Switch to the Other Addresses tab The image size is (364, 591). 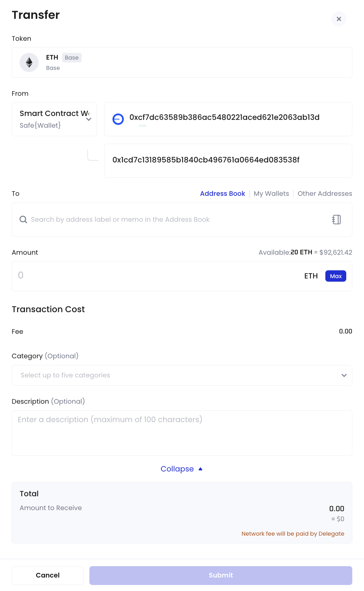pos(325,193)
